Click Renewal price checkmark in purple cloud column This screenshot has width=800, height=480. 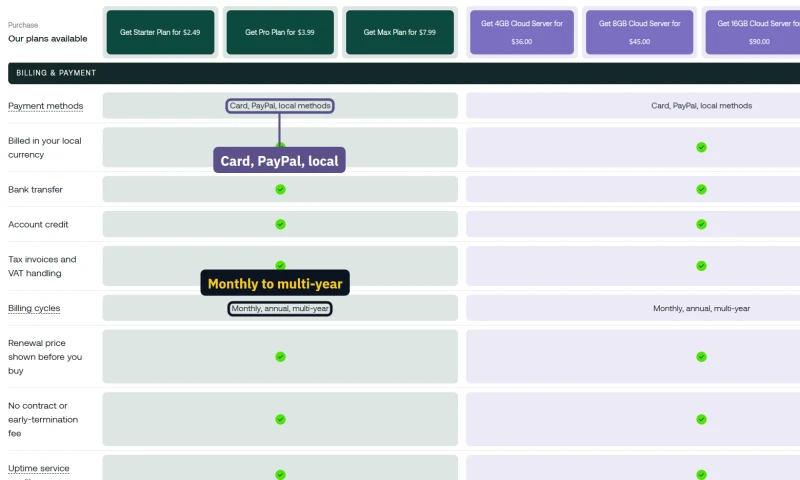coord(702,357)
